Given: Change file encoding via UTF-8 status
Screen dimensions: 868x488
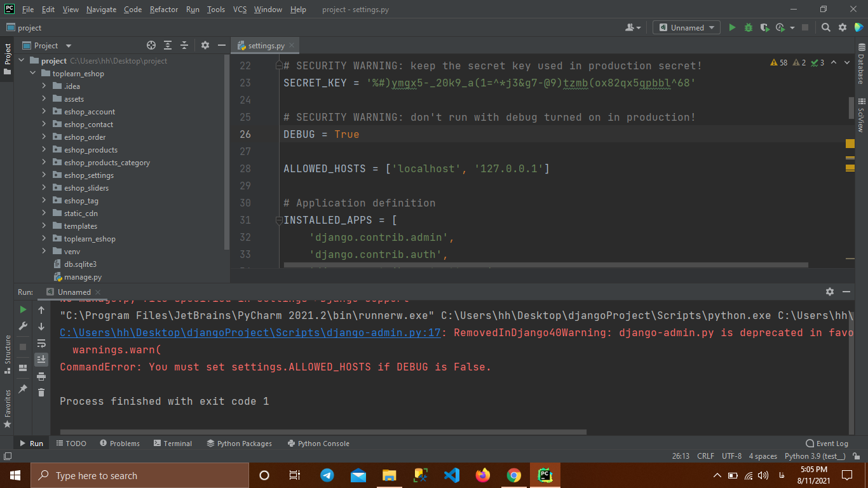Looking at the screenshot, I should pyautogui.click(x=732, y=456).
